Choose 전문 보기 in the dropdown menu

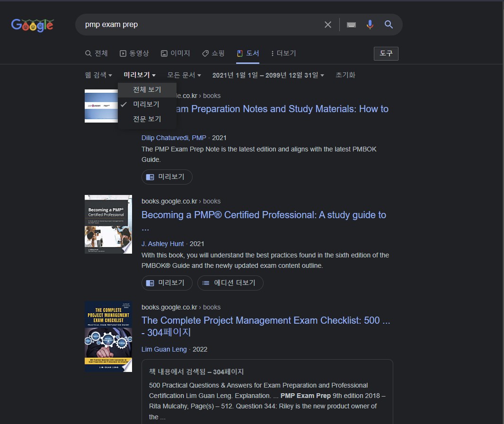coord(147,119)
